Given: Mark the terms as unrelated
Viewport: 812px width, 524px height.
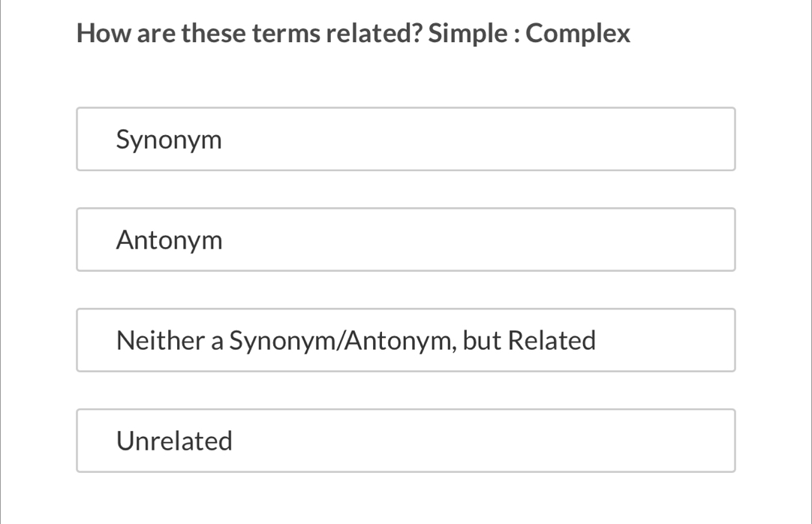Looking at the screenshot, I should [405, 441].
